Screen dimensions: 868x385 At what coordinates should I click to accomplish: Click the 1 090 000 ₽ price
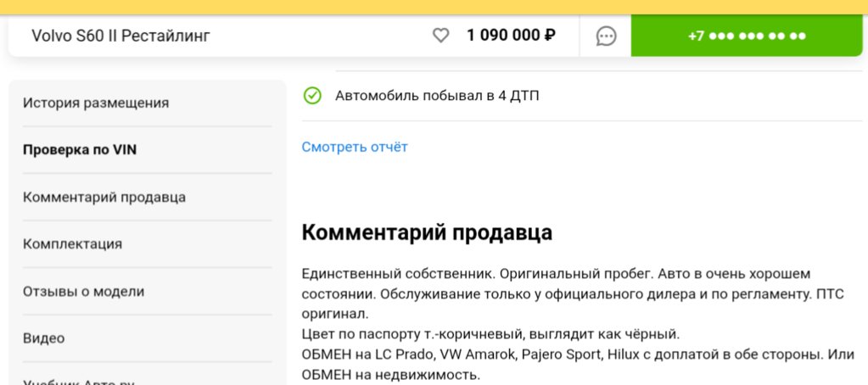click(x=511, y=36)
